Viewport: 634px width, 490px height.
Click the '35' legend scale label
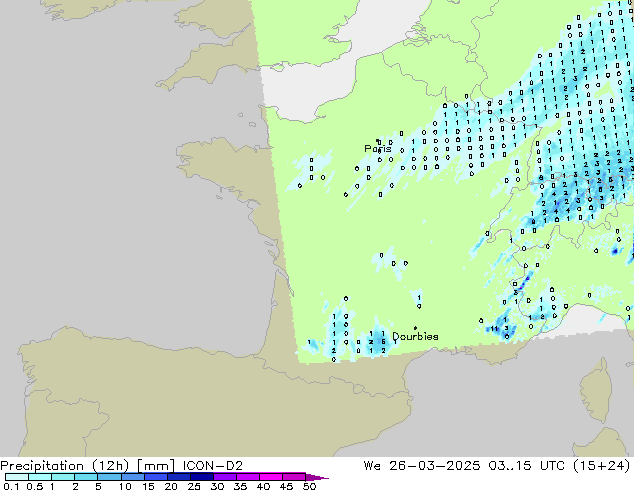click(x=240, y=486)
